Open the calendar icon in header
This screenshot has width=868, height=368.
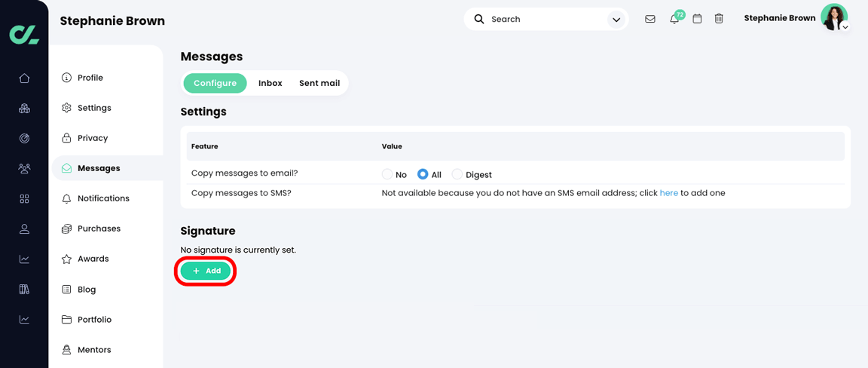(698, 19)
